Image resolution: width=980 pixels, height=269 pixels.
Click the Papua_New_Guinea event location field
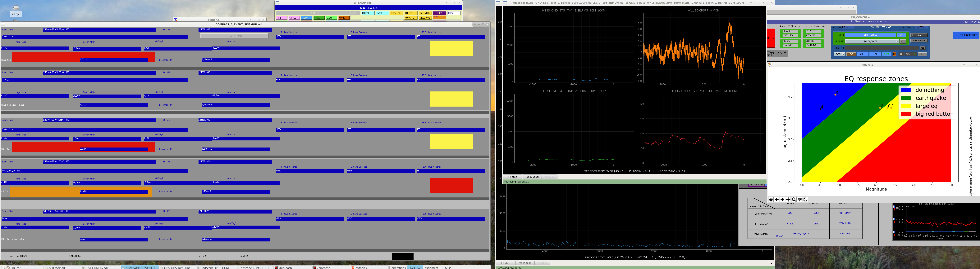pos(94,171)
